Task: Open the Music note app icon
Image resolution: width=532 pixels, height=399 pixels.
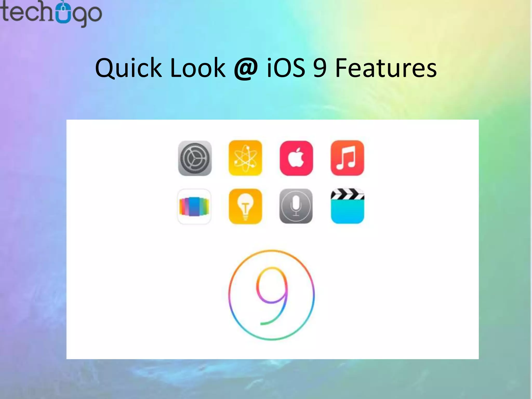Action: click(x=347, y=158)
